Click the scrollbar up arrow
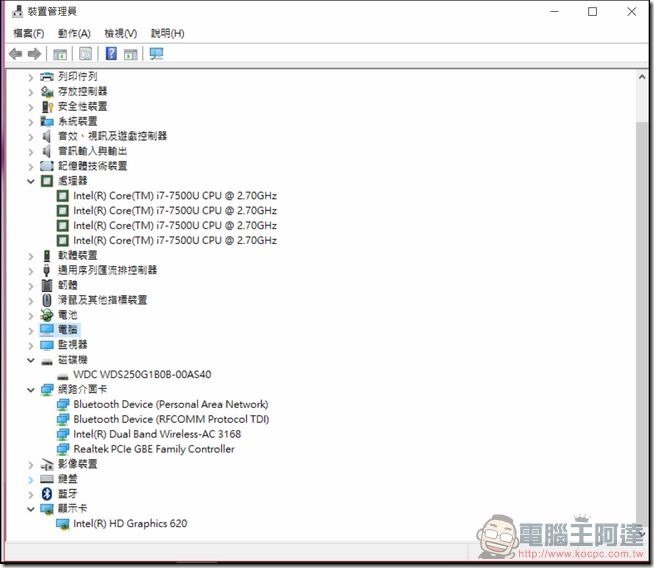The image size is (654, 568). pos(641,77)
